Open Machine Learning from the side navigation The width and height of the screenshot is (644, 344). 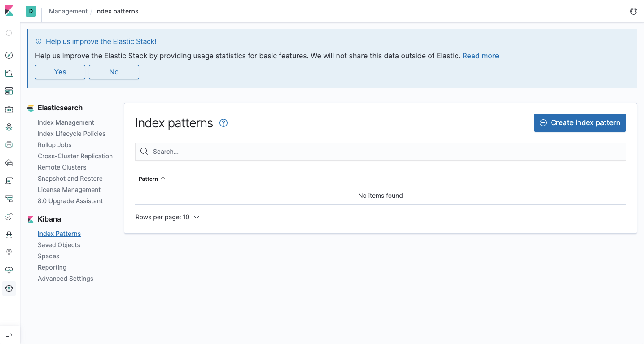[9, 145]
